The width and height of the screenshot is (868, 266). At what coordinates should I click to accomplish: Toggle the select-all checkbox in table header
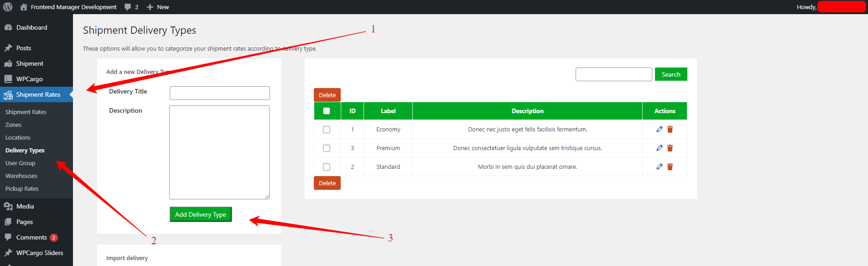coord(327,111)
